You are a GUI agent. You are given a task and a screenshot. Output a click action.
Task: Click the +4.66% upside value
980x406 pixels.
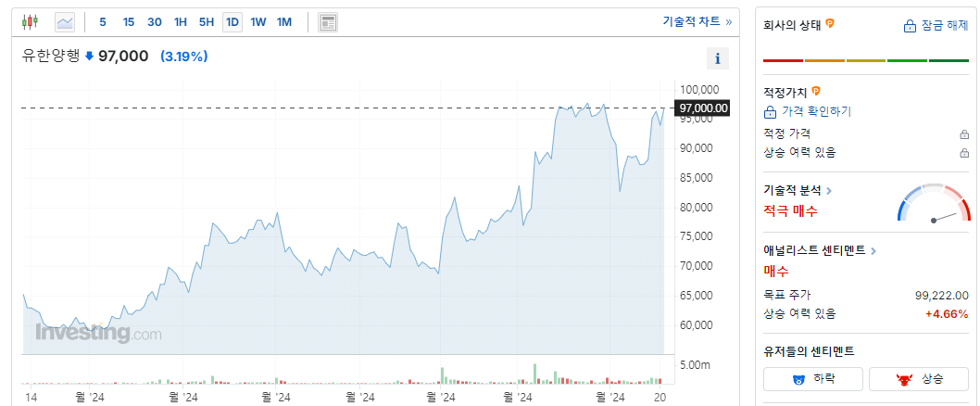(x=947, y=314)
